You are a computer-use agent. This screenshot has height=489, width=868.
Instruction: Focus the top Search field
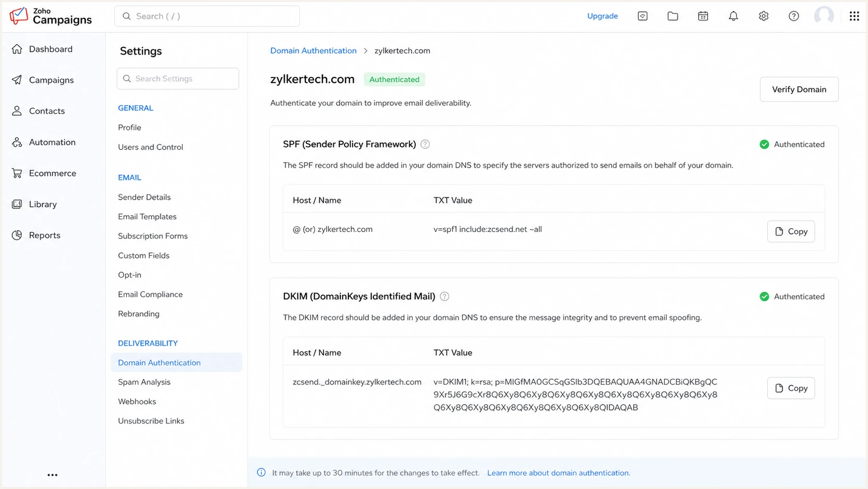click(207, 16)
